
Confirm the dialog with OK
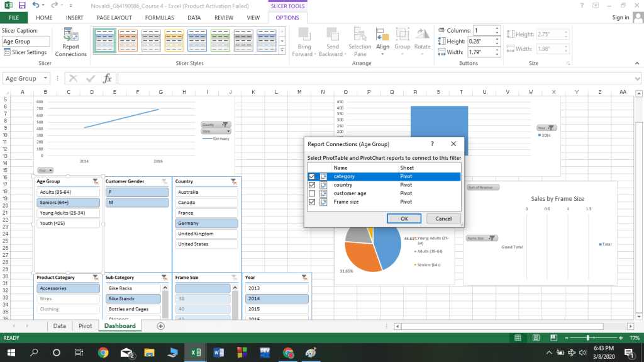pyautogui.click(x=403, y=218)
